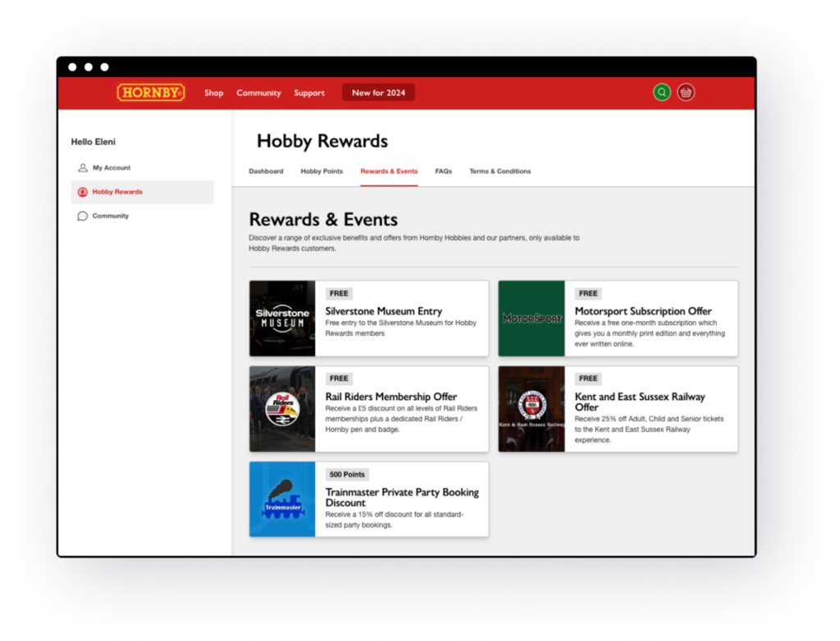Select Community label in the sidebar

111,216
